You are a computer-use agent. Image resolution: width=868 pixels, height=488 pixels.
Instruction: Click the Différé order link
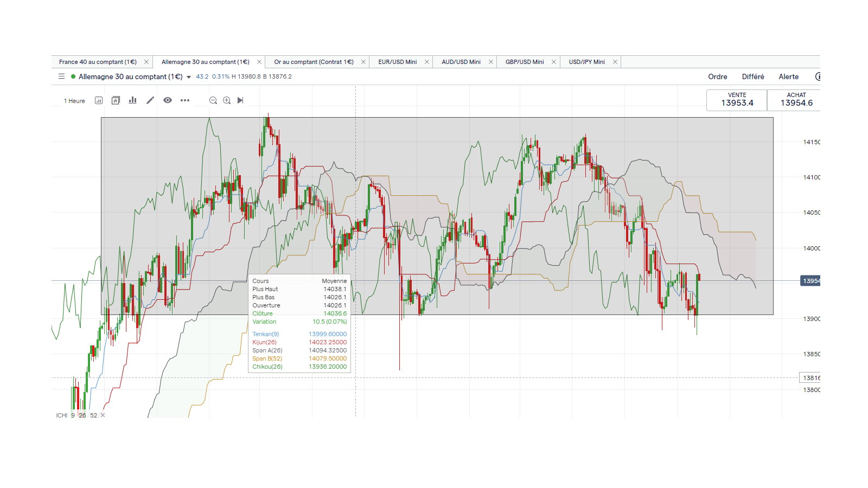point(753,76)
